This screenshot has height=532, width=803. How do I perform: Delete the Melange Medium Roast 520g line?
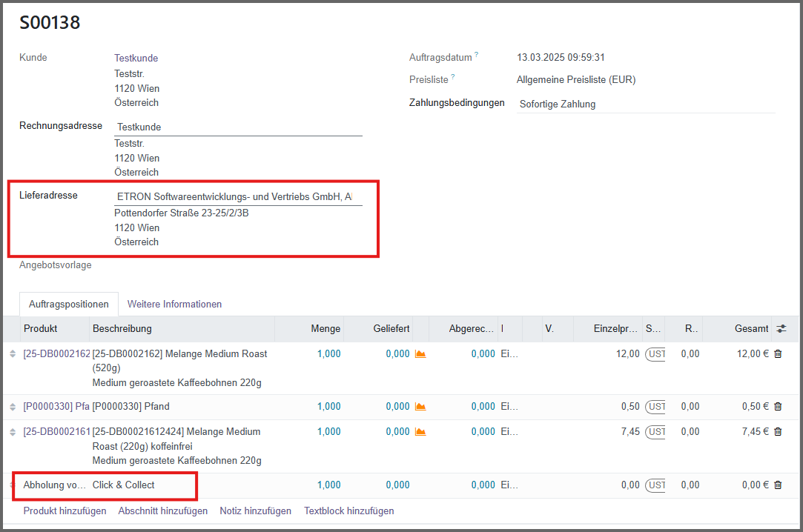(778, 354)
